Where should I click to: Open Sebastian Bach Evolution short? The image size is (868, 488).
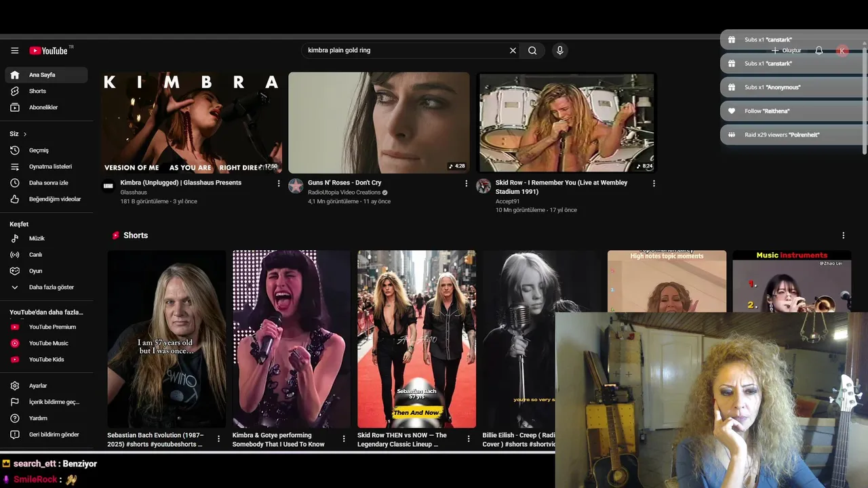click(166, 339)
